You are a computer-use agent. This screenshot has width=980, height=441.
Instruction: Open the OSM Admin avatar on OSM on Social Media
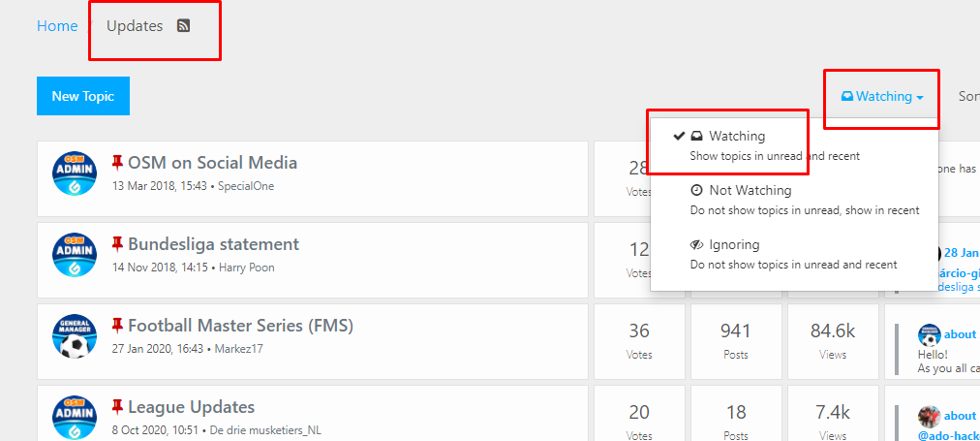pyautogui.click(x=75, y=173)
